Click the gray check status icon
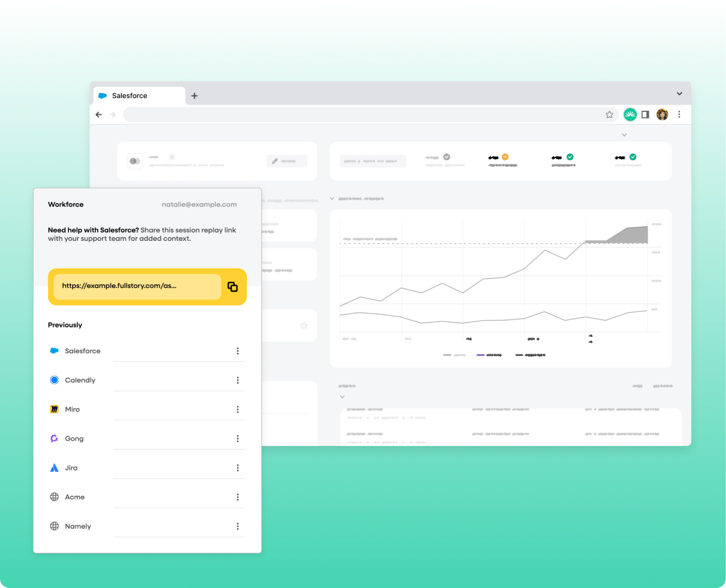726x588 pixels. click(447, 157)
